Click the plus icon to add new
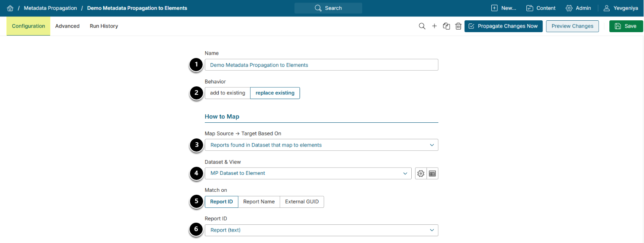The width and height of the screenshot is (644, 243). point(434,26)
